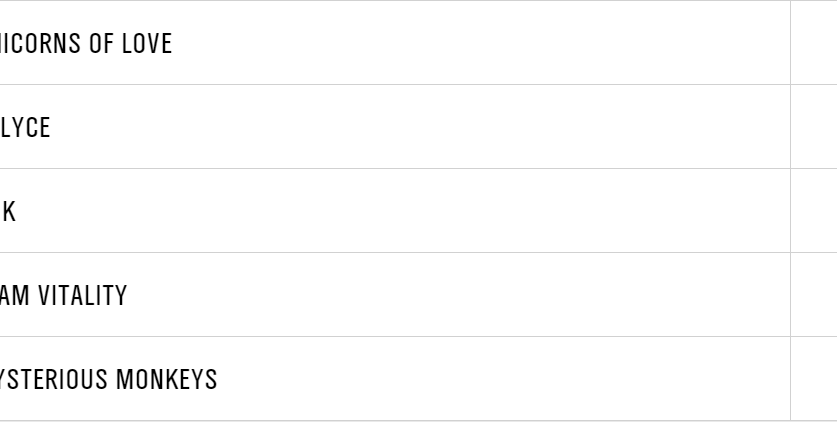The width and height of the screenshot is (837, 422).
Task: Click the blank right cell beside K row
Action: (813, 211)
